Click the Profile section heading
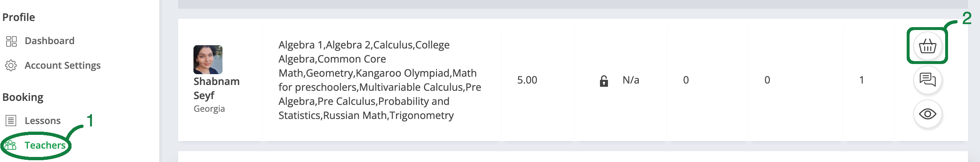The width and height of the screenshot is (980, 162). coord(19,17)
